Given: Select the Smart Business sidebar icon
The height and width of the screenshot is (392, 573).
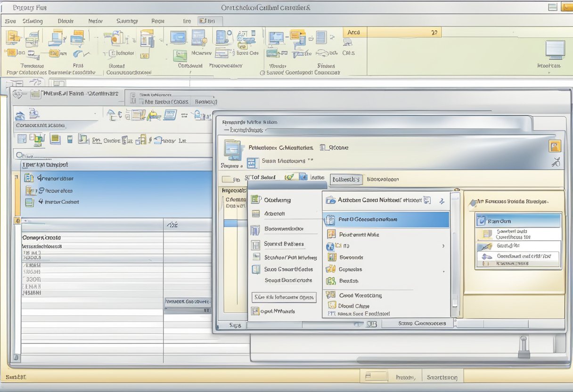Looking at the screenshot, I should 257,244.
